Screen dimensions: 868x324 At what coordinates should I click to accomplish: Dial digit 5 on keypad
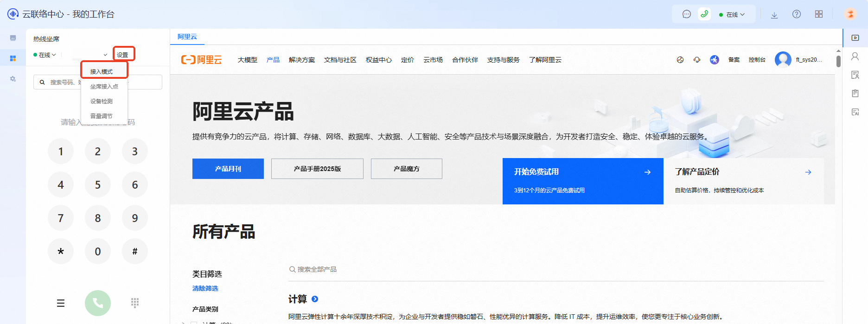tap(98, 185)
